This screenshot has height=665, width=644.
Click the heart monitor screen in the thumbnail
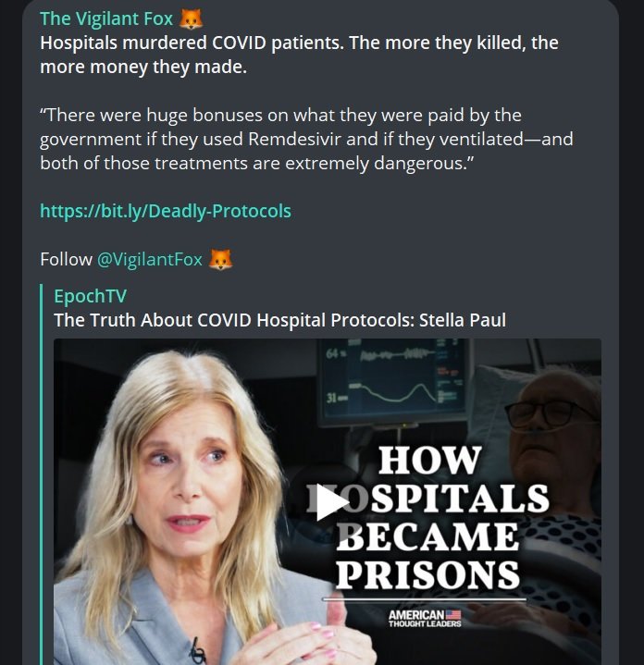pos(393,381)
